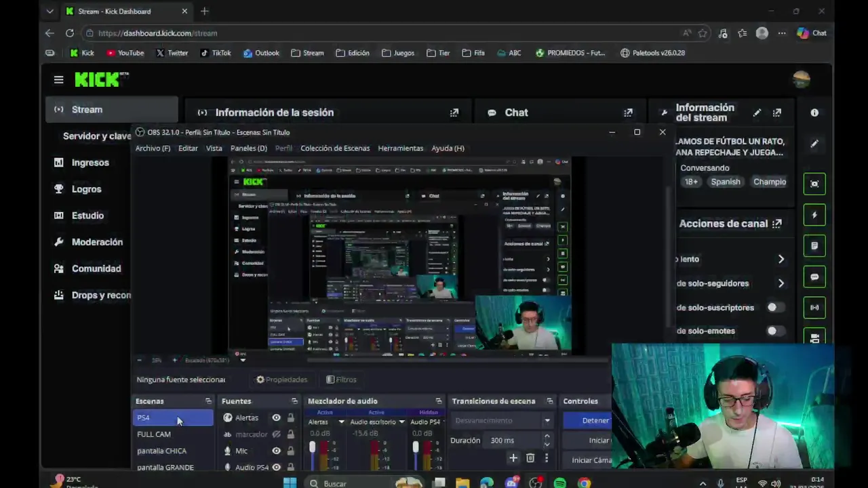Image resolution: width=868 pixels, height=488 pixels.
Task: Increase the transition Duración with up arrow
Action: click(x=547, y=436)
